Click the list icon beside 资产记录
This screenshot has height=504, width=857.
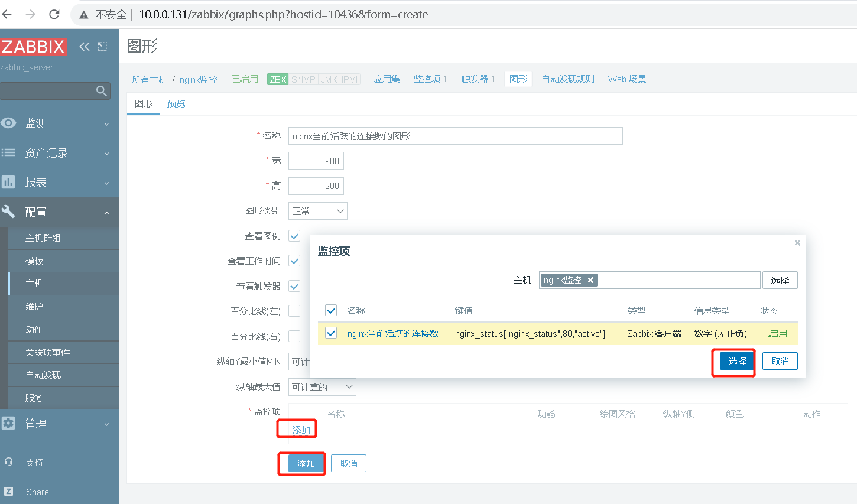tap(8, 152)
